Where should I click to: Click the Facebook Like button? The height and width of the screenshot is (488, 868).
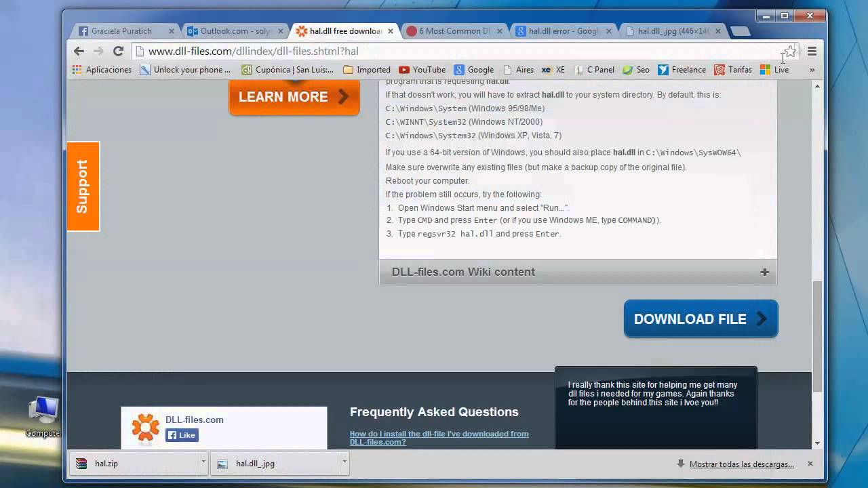pyautogui.click(x=182, y=435)
